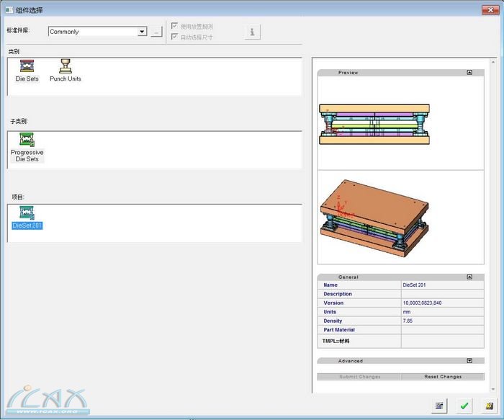Click the Units value mm
The height and width of the screenshot is (420, 504).
click(406, 312)
